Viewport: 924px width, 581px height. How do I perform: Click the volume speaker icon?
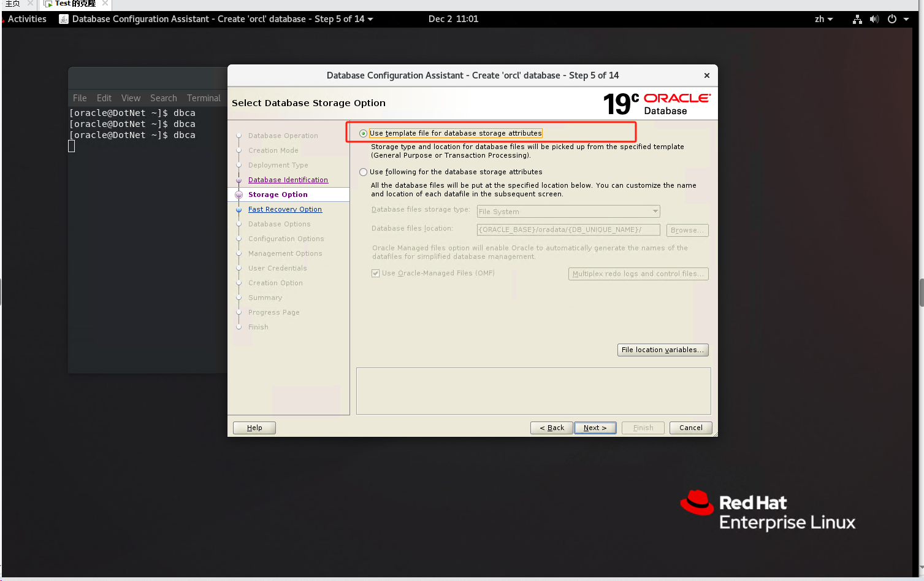coord(874,19)
